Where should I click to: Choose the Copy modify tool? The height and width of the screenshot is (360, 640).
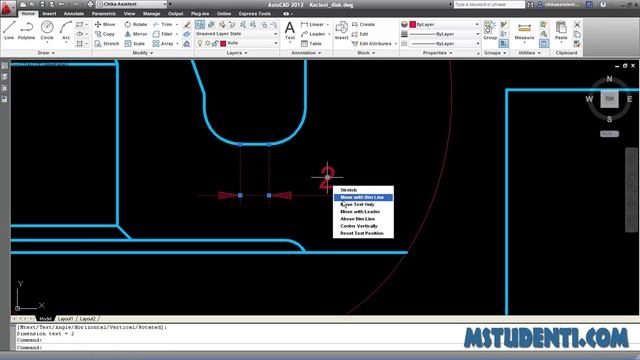pos(105,34)
